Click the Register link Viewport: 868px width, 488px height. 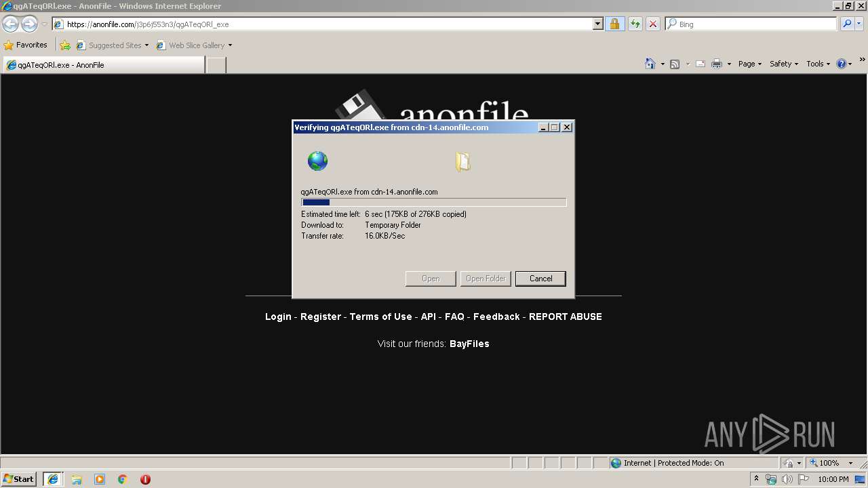coord(321,317)
